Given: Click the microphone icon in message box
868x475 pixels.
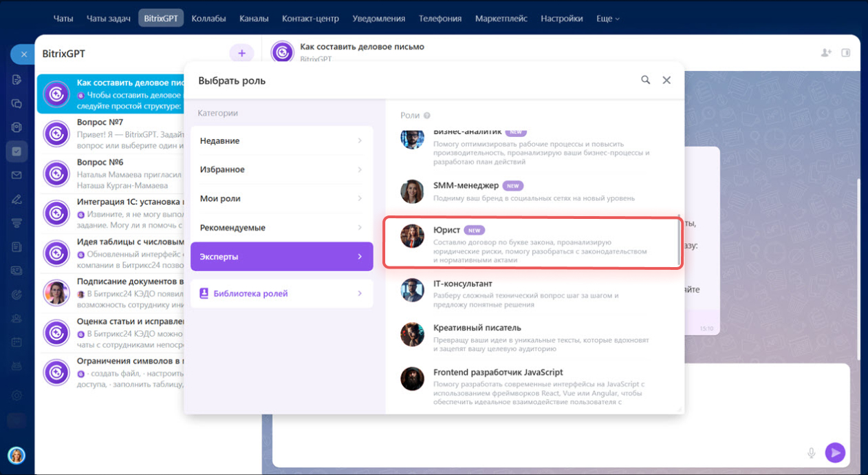Looking at the screenshot, I should (812, 452).
